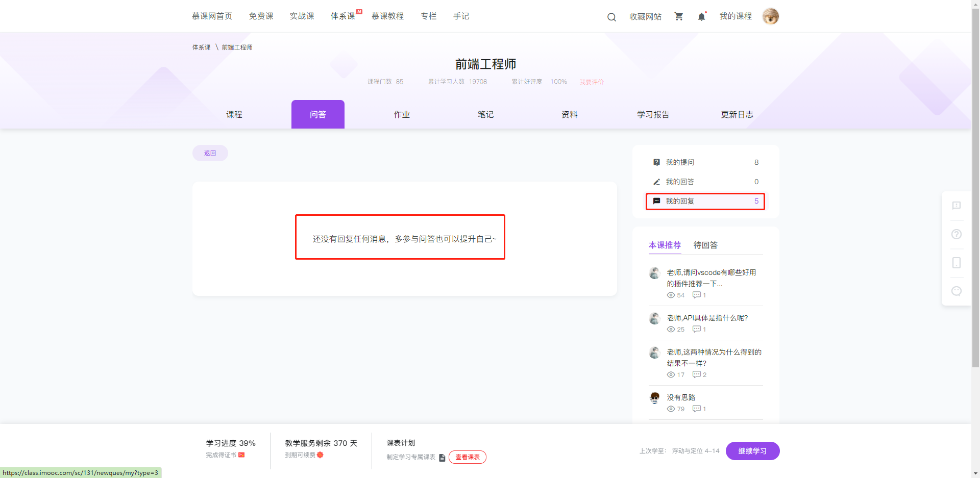This screenshot has width=980, height=478.
Task: Open the user avatar menu
Action: click(x=771, y=16)
